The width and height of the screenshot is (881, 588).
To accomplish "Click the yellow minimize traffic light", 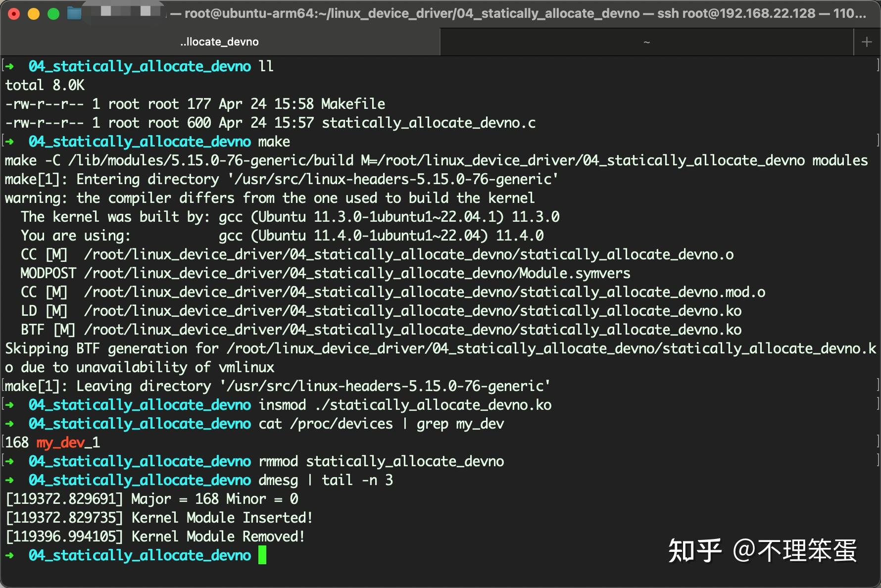I will coord(33,13).
